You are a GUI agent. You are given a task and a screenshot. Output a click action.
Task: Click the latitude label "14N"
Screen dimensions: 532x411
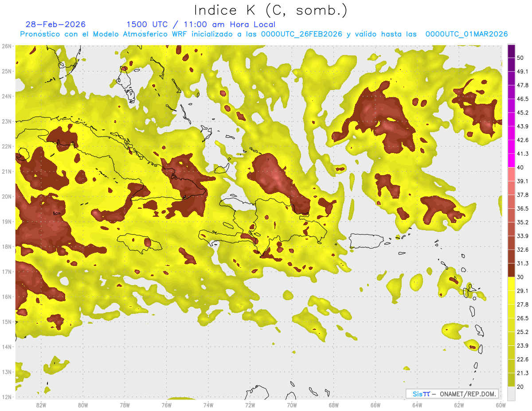click(x=6, y=347)
